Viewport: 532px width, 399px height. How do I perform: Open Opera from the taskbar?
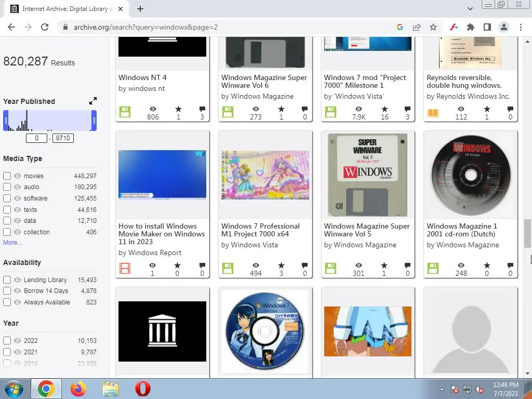143,389
